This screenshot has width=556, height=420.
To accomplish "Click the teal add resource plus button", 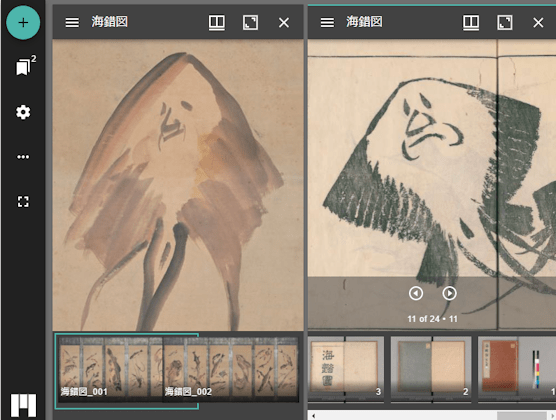I will [23, 23].
